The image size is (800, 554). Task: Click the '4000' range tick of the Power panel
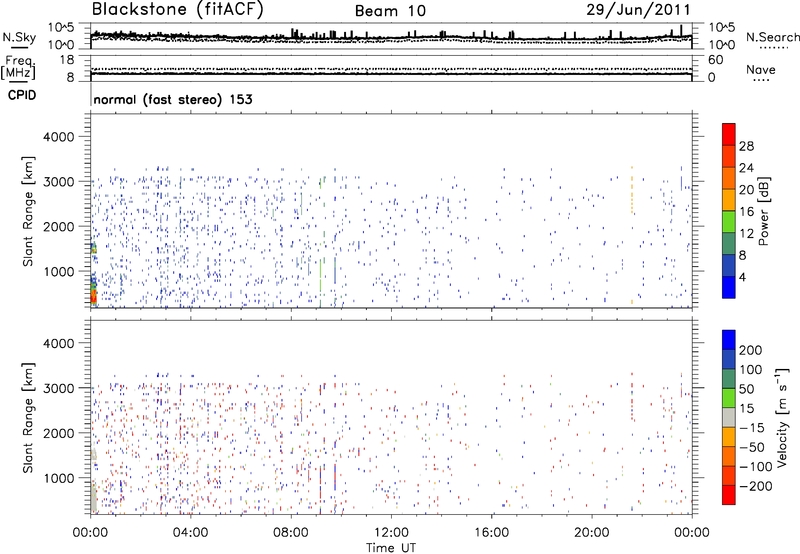(x=58, y=137)
